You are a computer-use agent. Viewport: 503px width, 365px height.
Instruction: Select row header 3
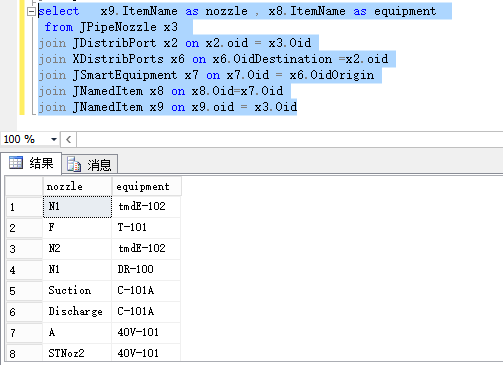(24, 249)
